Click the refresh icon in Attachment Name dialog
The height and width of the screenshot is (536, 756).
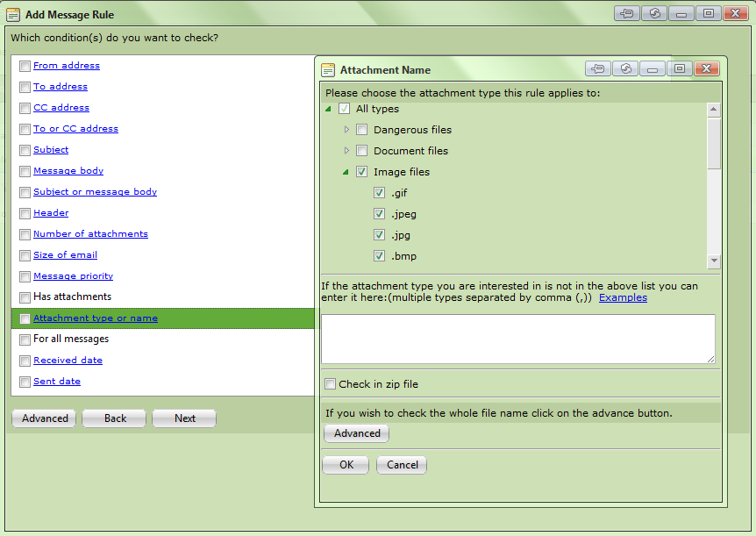(x=625, y=68)
